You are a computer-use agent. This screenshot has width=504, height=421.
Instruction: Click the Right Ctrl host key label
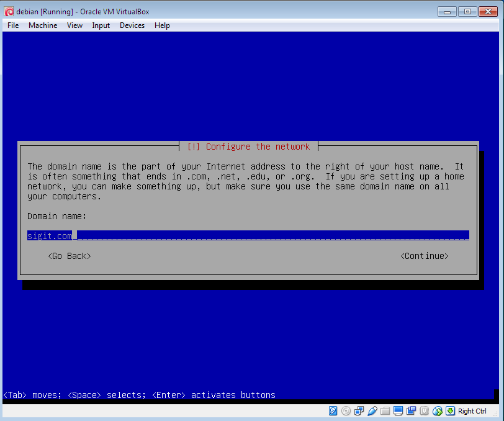coord(472,411)
